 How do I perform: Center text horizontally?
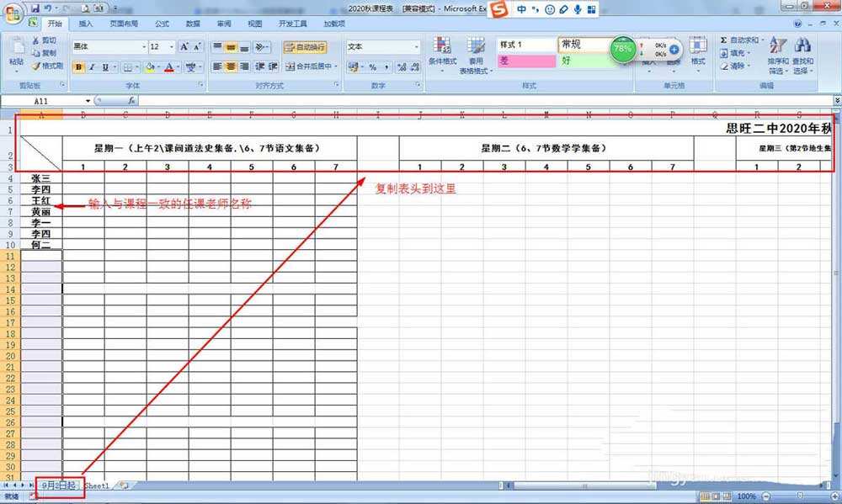click(231, 66)
